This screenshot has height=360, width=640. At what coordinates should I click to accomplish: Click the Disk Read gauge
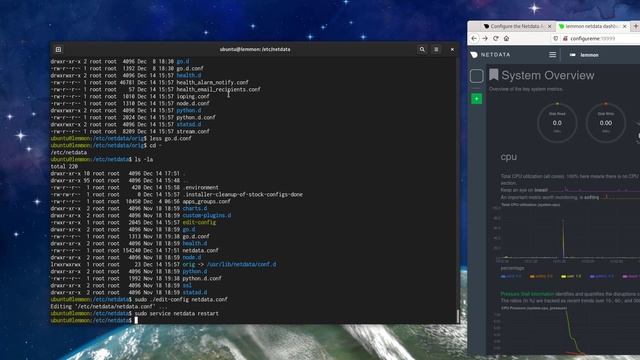pyautogui.click(x=557, y=122)
